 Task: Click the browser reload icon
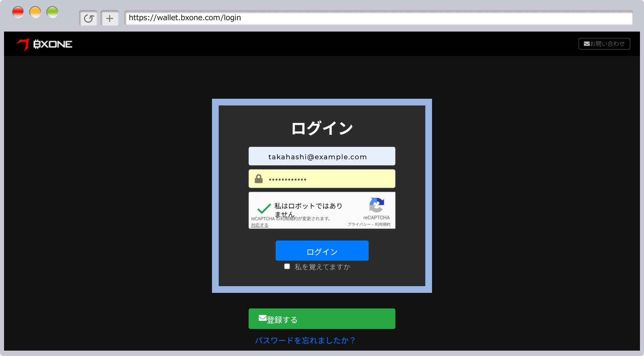click(88, 18)
